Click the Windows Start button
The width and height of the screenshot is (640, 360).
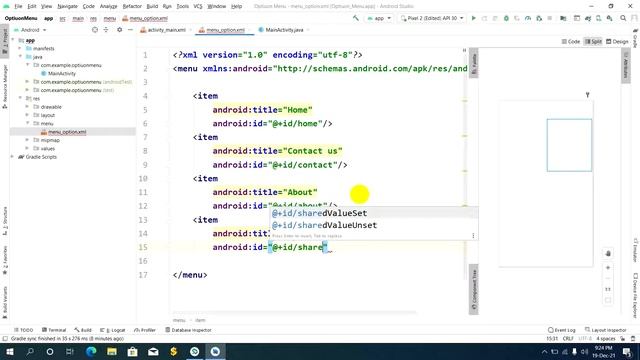click(x=9, y=351)
